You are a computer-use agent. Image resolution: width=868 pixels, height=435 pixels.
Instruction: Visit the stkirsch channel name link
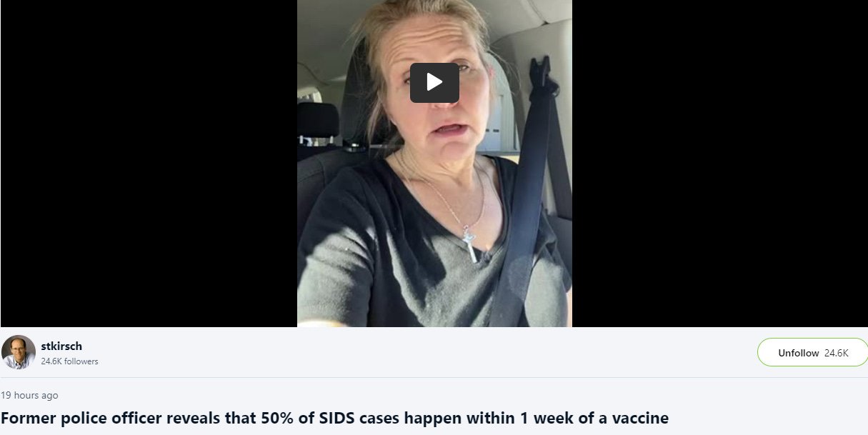[x=61, y=346]
